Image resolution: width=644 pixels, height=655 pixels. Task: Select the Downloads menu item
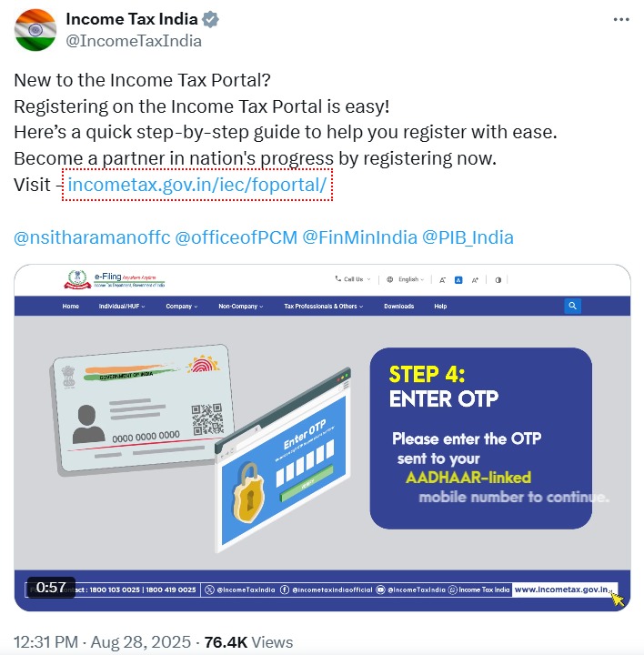[x=398, y=307]
